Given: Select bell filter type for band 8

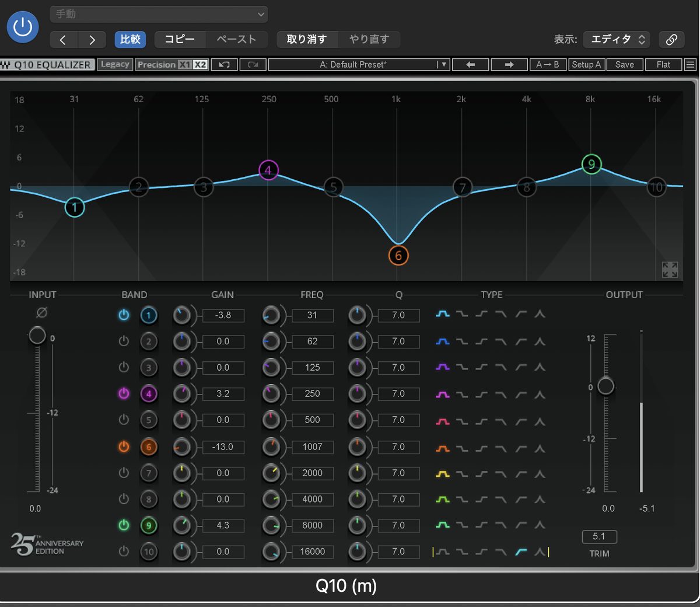Looking at the screenshot, I should coord(443,499).
